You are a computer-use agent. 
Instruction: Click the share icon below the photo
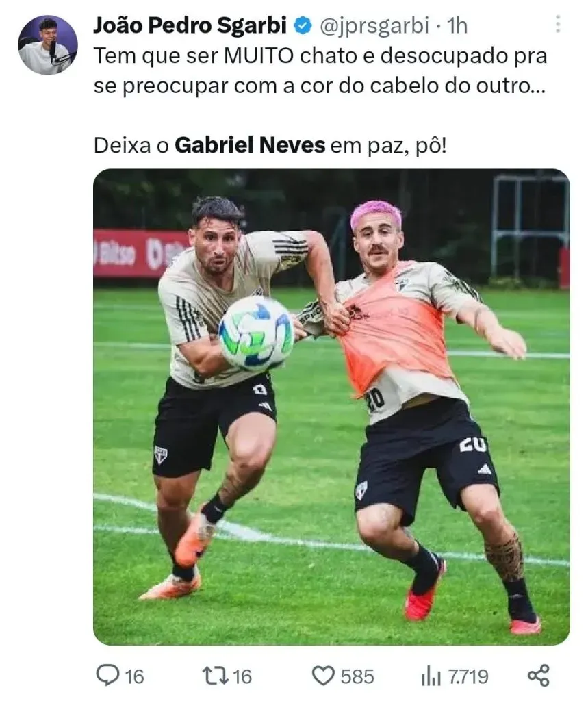[x=538, y=676]
